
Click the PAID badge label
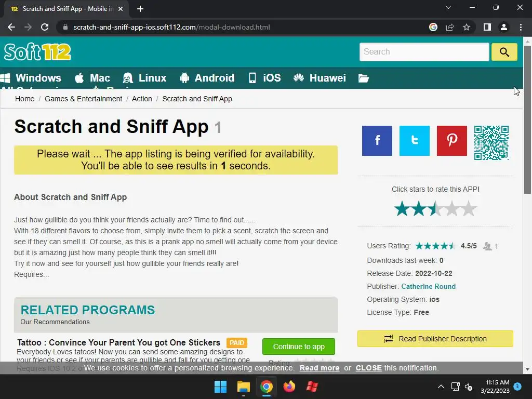pyautogui.click(x=237, y=343)
